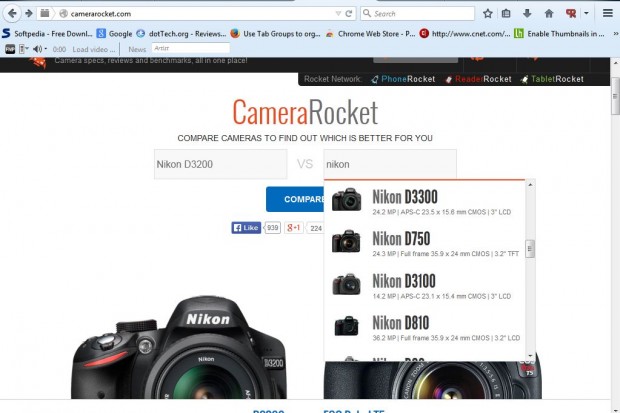Bookmark this page with the star icon

coord(487,14)
